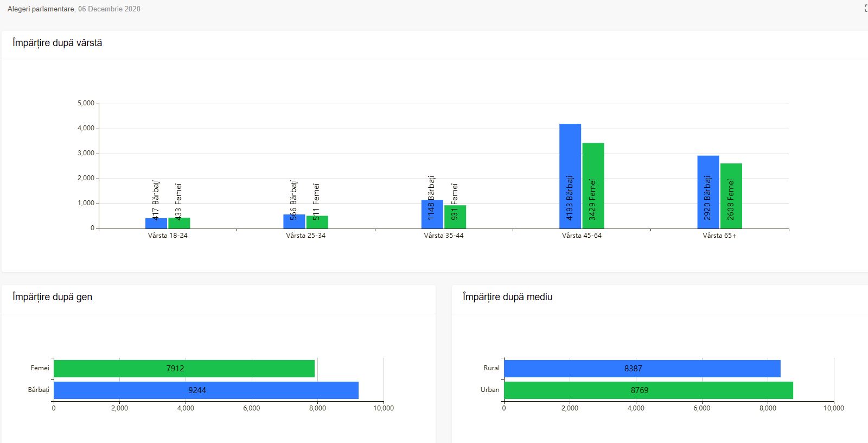The height and width of the screenshot is (443, 868).
Task: Click the blue Bărbați bar for Vârsta 45-64
Action: pos(570,176)
